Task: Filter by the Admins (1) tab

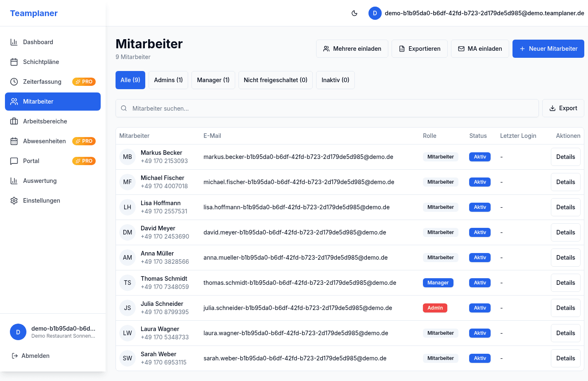Action: pyautogui.click(x=168, y=80)
